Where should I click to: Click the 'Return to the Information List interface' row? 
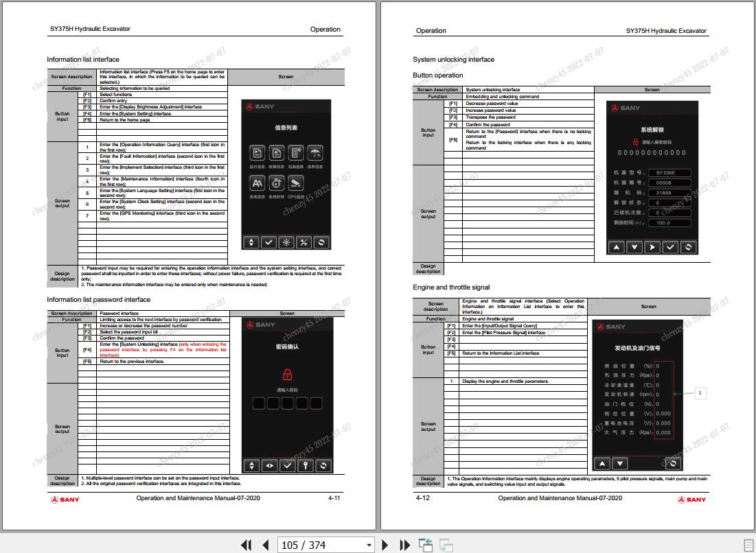[523, 353]
